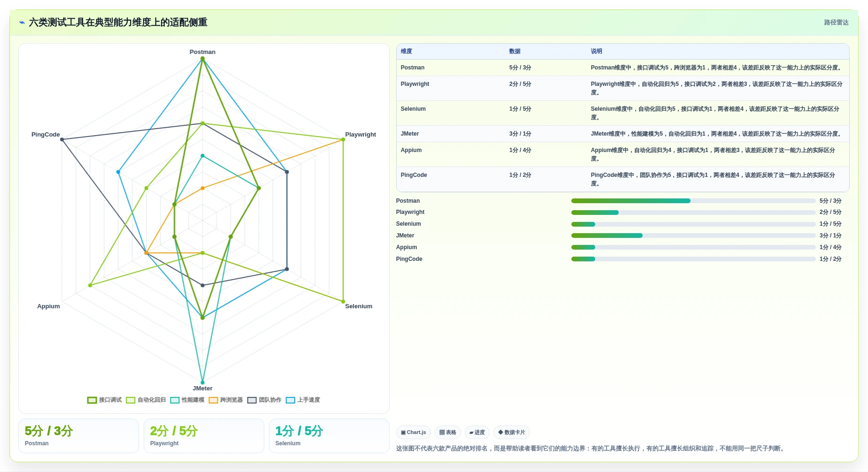The height and width of the screenshot is (472, 868).
Task: Click the Selenium row name in table
Action: tap(413, 109)
